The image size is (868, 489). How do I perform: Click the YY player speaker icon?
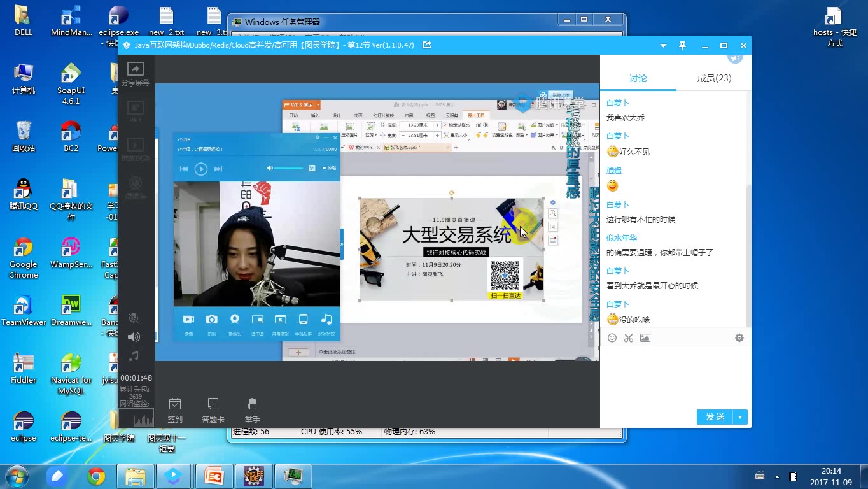coord(270,168)
